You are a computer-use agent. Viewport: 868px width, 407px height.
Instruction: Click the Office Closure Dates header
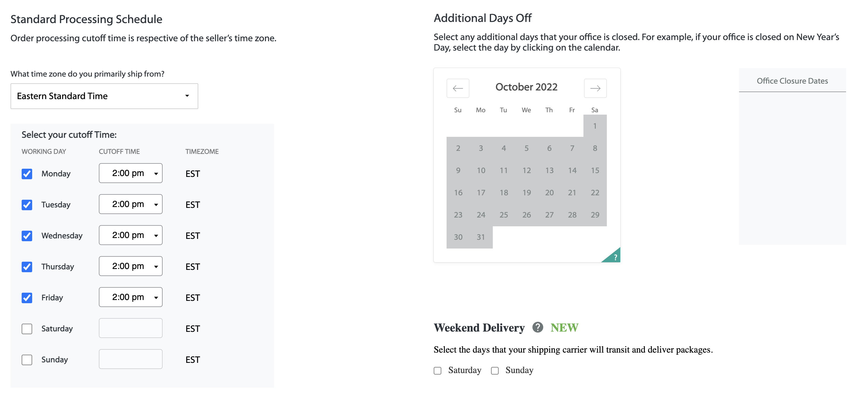click(x=792, y=81)
